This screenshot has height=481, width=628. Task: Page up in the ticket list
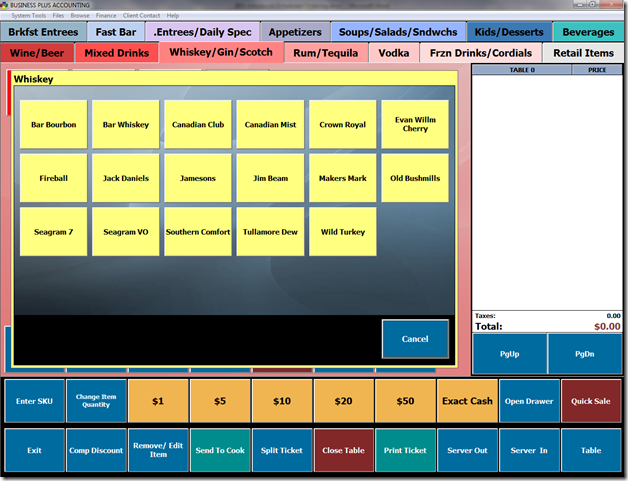pos(509,354)
